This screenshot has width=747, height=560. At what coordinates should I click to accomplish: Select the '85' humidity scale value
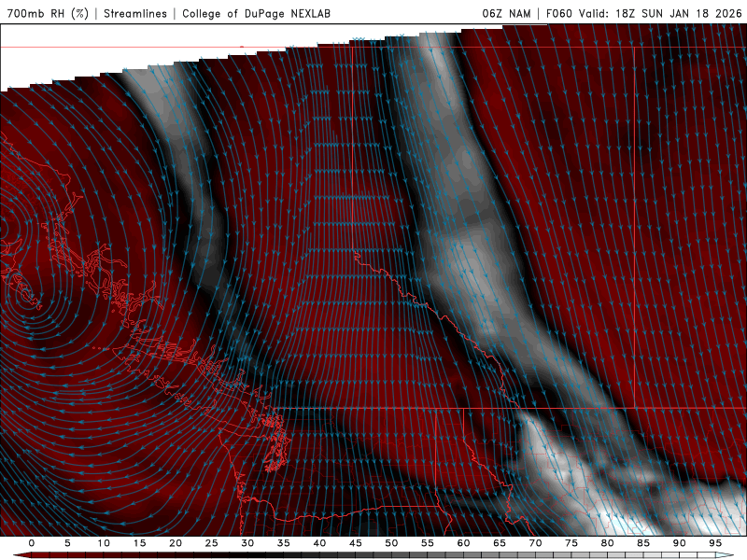(x=643, y=543)
